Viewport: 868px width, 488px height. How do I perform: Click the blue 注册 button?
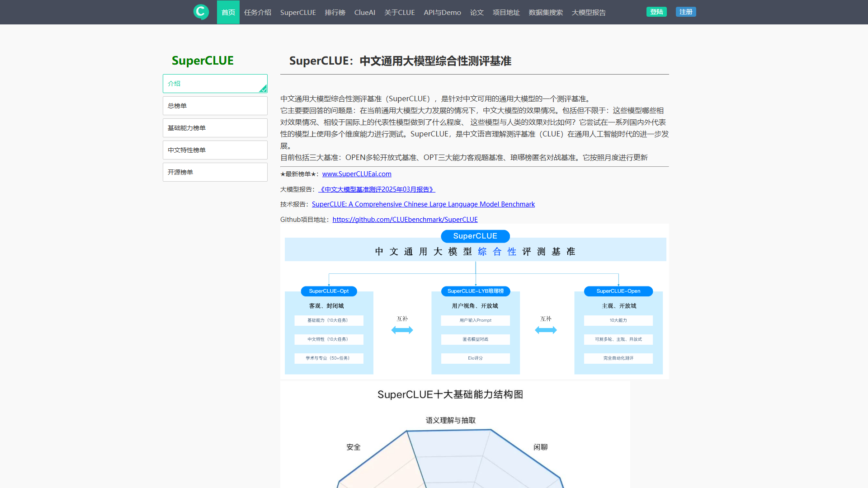click(686, 12)
